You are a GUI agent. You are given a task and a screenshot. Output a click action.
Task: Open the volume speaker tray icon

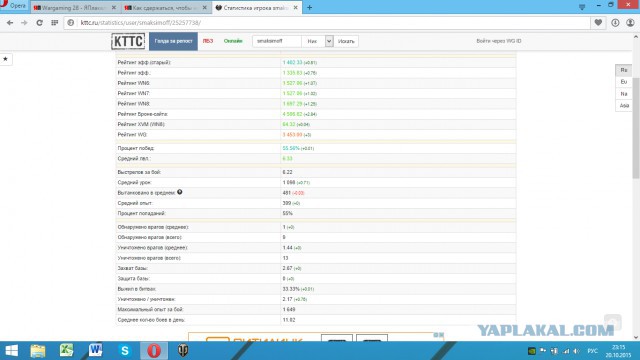coord(576,351)
